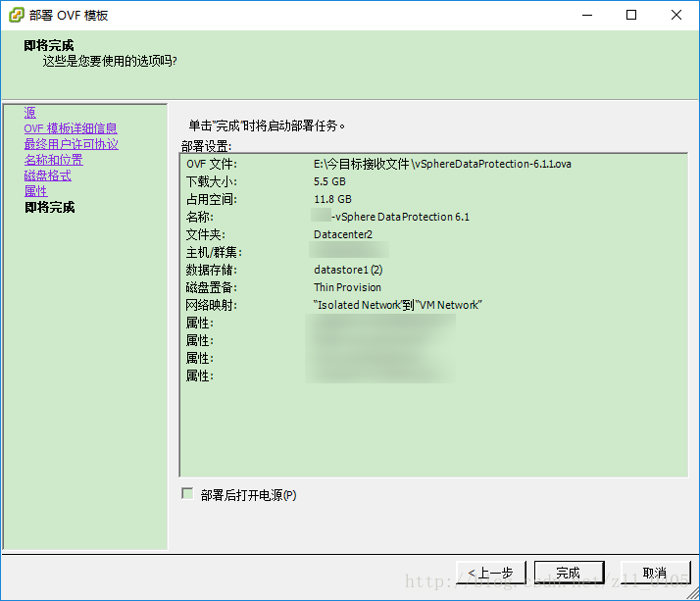Click the 占用空间 label
Screen dimensions: 700x601
[212, 199]
